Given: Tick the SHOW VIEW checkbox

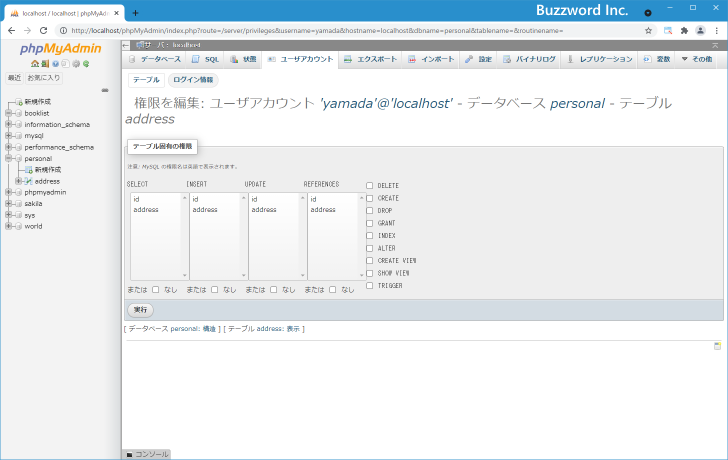Looking at the screenshot, I should point(370,273).
